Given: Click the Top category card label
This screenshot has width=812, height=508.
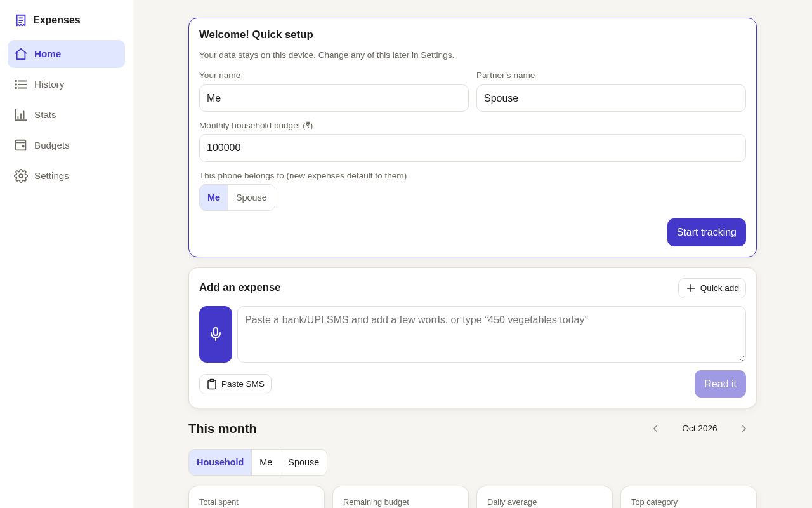Looking at the screenshot, I should (654, 502).
